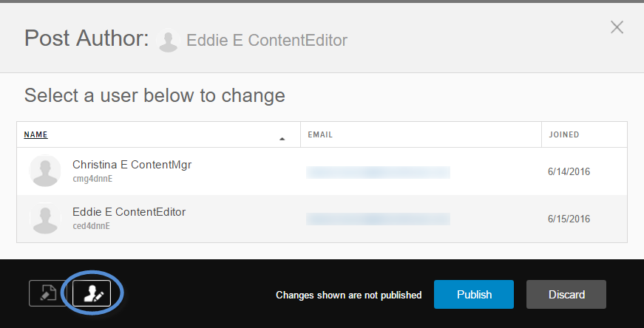644x328 pixels.
Task: Sort users by the NAME header
Action: point(35,135)
